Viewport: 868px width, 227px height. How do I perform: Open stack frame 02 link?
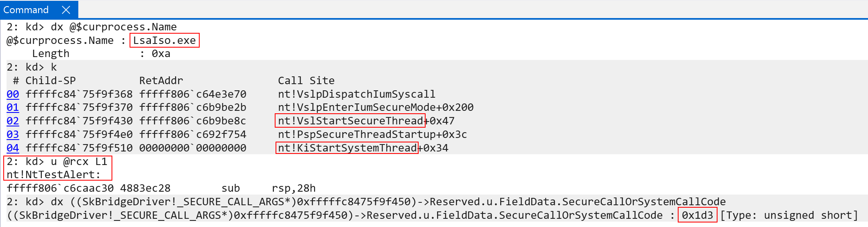[13, 121]
